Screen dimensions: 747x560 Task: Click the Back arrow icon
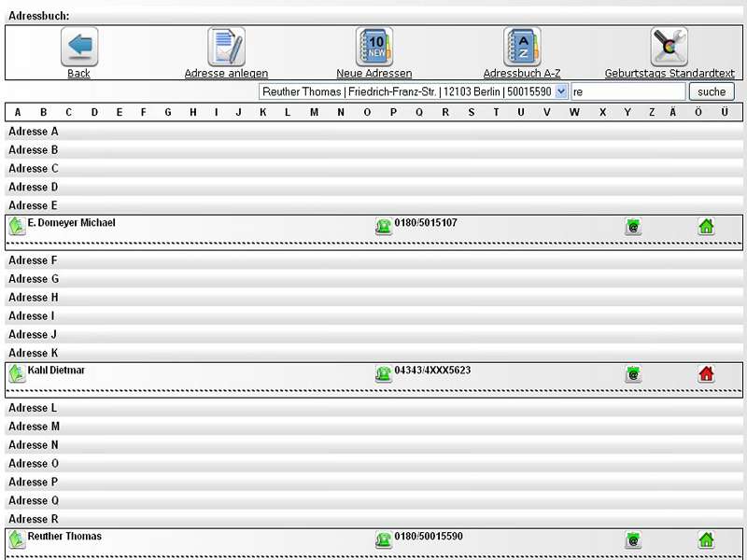click(79, 46)
